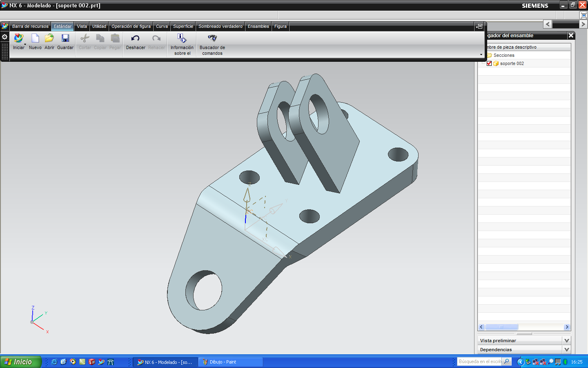Open the Figura tab

[281, 26]
